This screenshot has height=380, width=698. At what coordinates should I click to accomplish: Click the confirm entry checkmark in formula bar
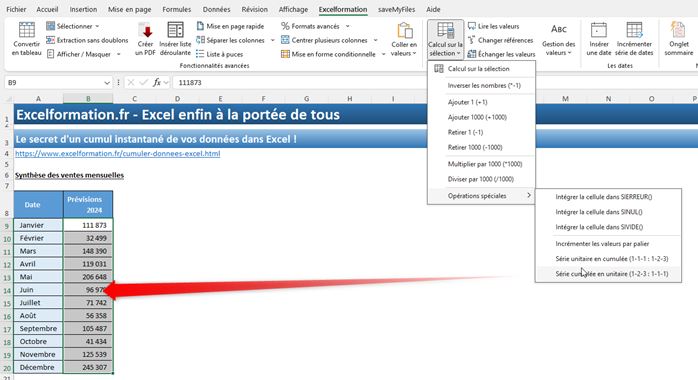pos(143,82)
